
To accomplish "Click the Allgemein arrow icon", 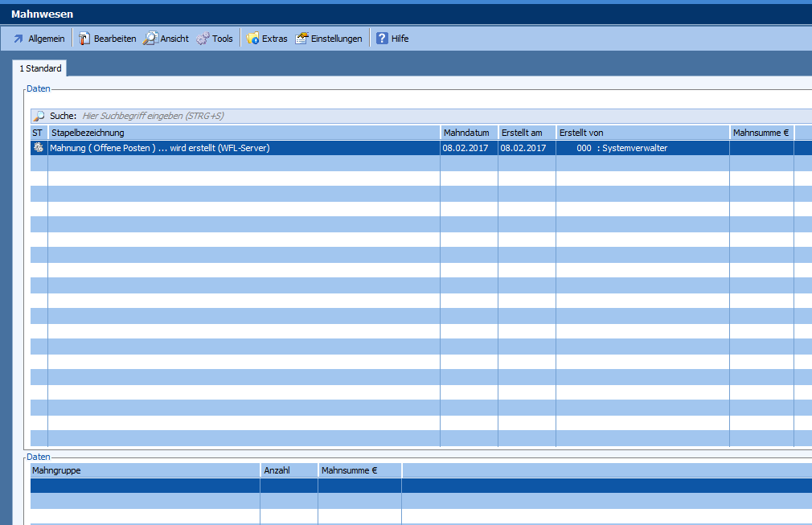I will click(x=18, y=39).
